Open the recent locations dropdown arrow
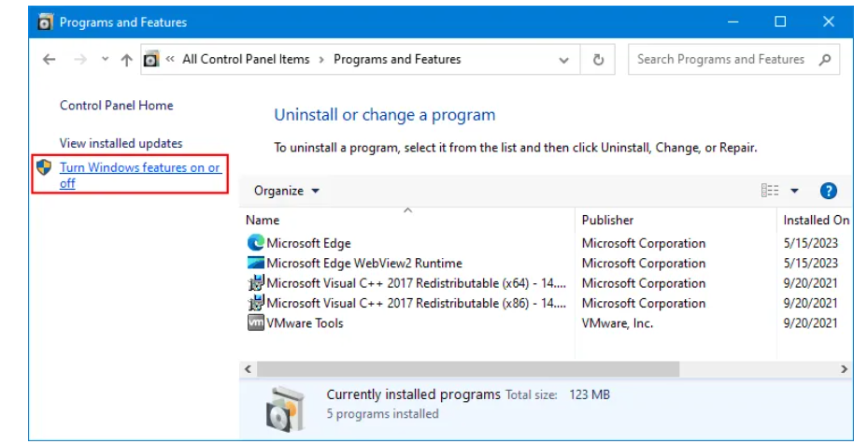This screenshot has width=868, height=444. (106, 59)
